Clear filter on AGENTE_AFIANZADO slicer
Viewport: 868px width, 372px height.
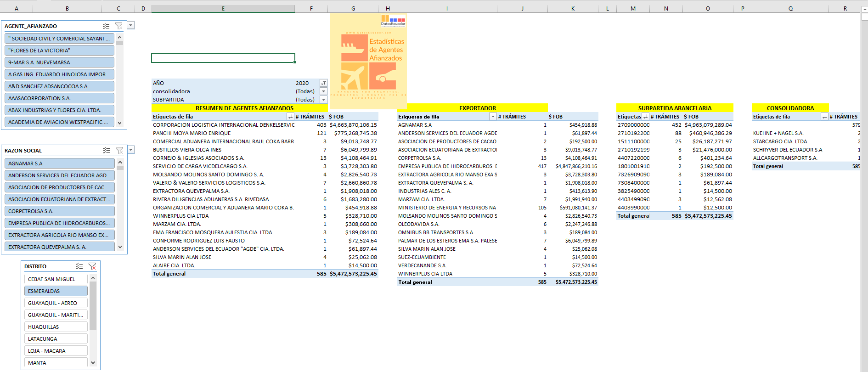(119, 26)
